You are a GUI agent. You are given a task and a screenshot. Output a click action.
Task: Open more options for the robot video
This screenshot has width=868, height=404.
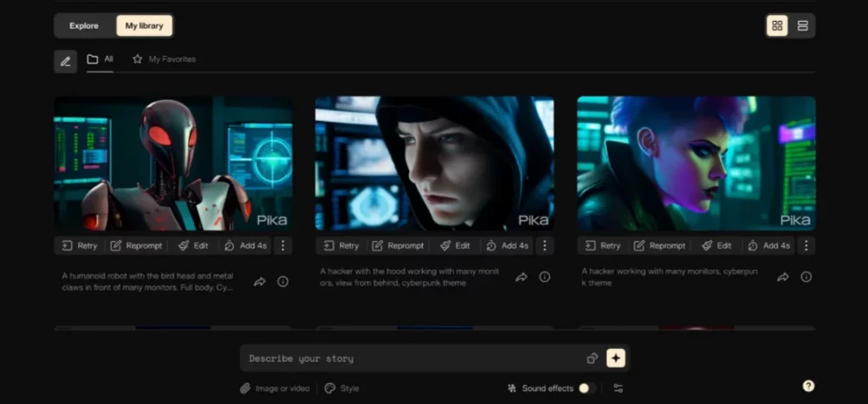(283, 246)
